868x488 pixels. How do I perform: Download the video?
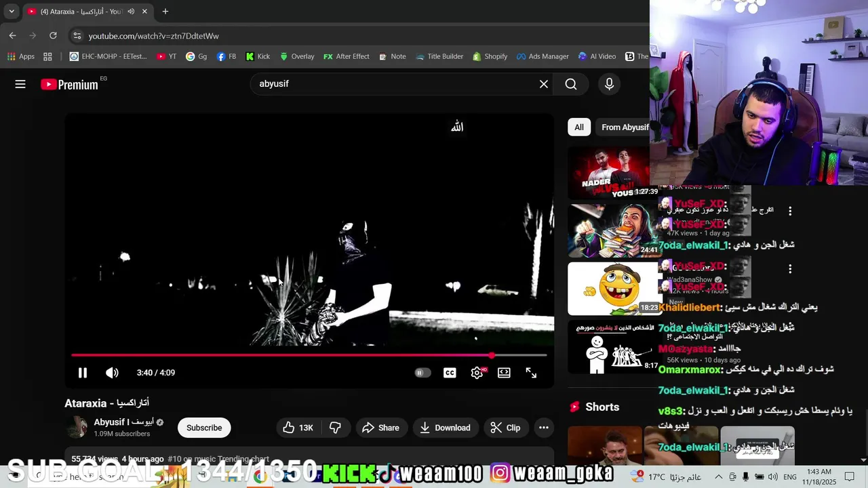(x=445, y=428)
